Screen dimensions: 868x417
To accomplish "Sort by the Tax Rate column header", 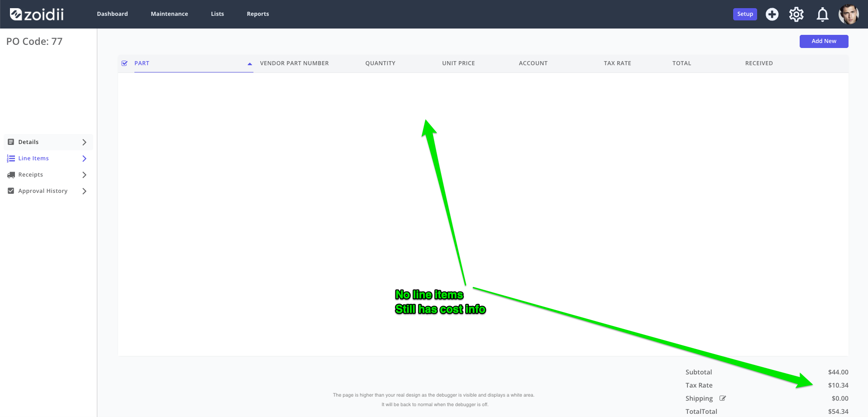I will pos(617,63).
